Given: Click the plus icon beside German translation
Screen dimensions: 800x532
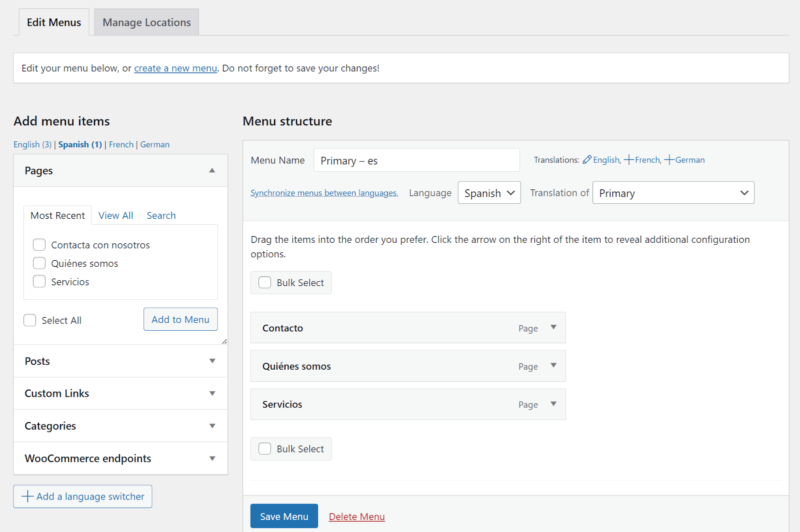Looking at the screenshot, I should pos(669,160).
